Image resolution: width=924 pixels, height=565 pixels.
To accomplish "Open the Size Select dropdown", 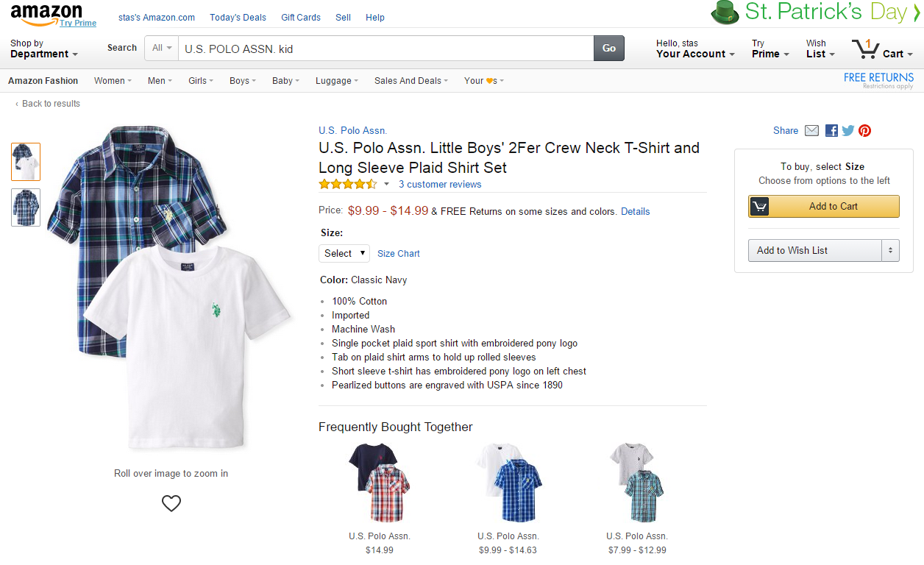I will (x=344, y=253).
